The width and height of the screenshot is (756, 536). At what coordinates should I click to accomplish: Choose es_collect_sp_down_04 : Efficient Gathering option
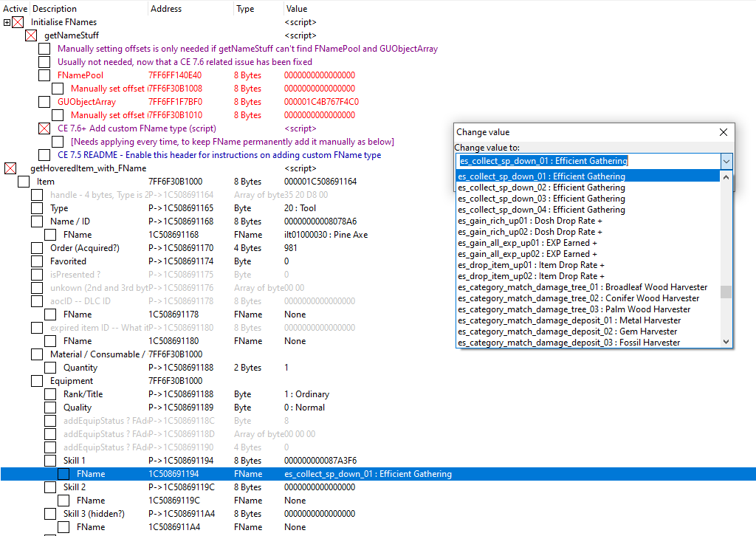point(588,210)
